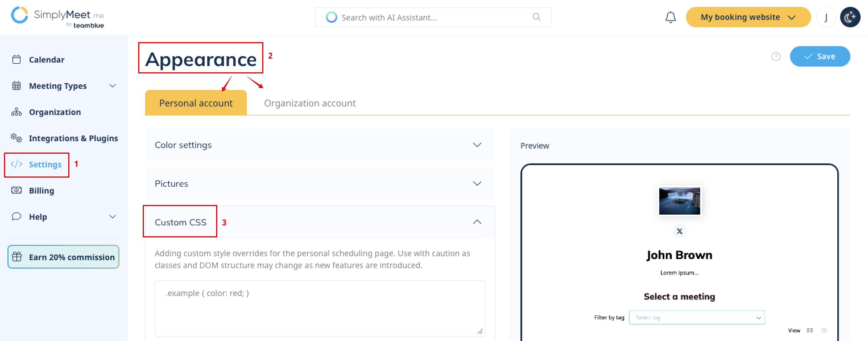This screenshot has width=868, height=341.
Task: Click the Save button
Action: [820, 56]
